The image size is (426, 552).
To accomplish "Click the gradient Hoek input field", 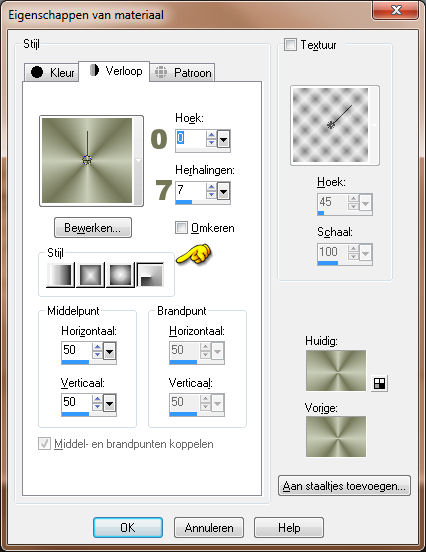I will click(190, 139).
